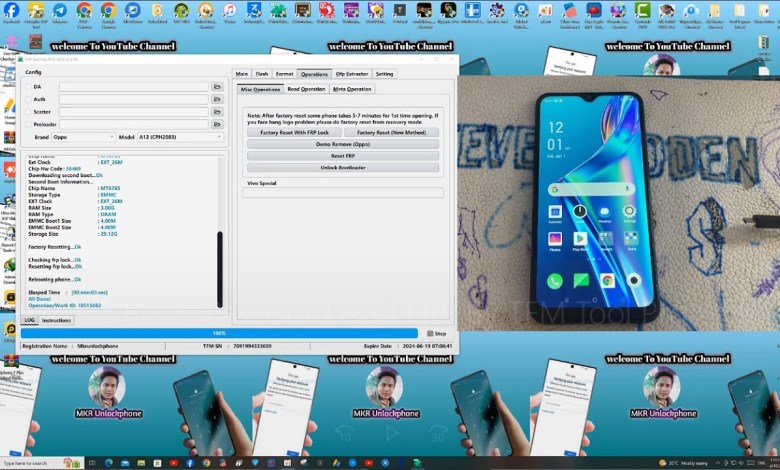780x470 pixels.
Task: Click Factory Reset With FRP Lock
Action: (294, 132)
